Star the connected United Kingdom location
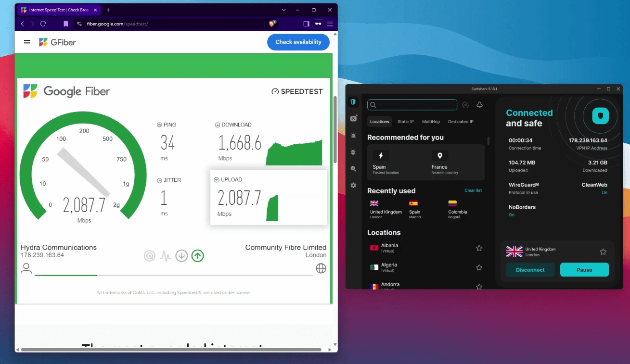 click(x=603, y=252)
